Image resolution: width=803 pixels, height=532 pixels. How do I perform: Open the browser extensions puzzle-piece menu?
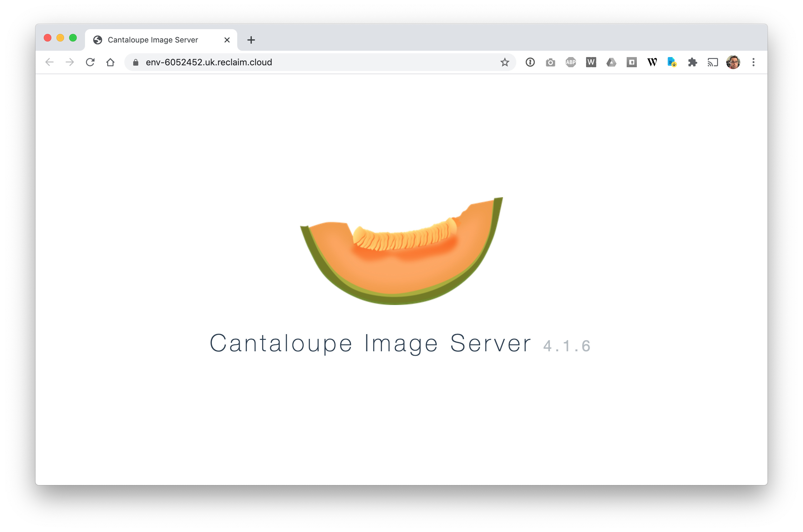point(692,62)
